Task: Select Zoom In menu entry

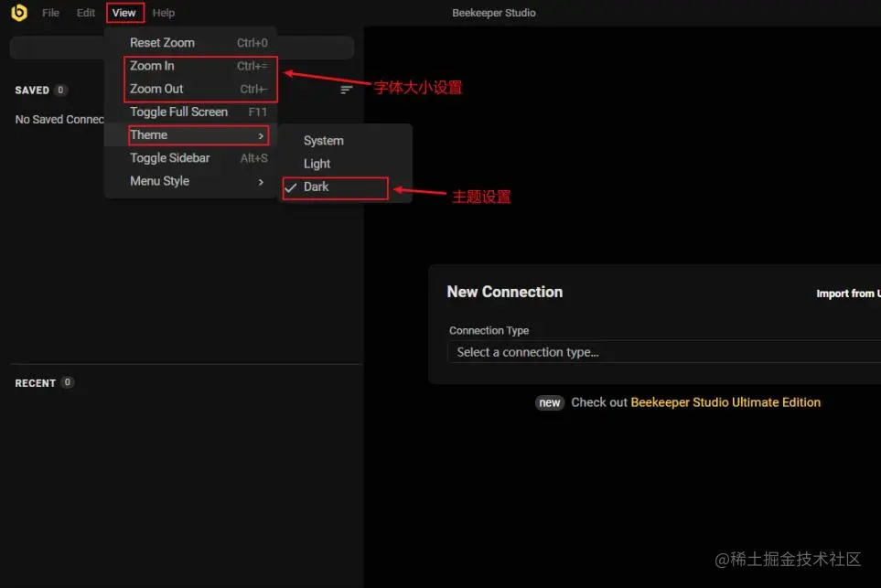Action: (x=190, y=66)
